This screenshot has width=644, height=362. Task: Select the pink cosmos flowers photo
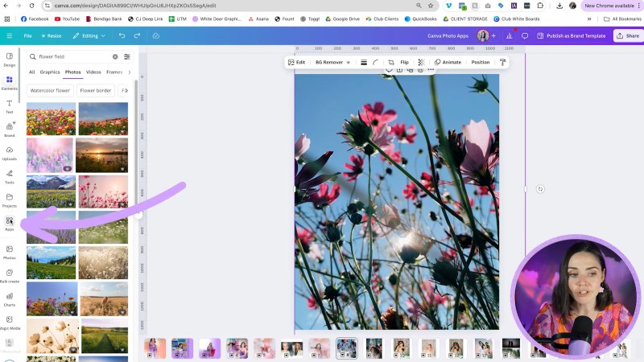103,191
